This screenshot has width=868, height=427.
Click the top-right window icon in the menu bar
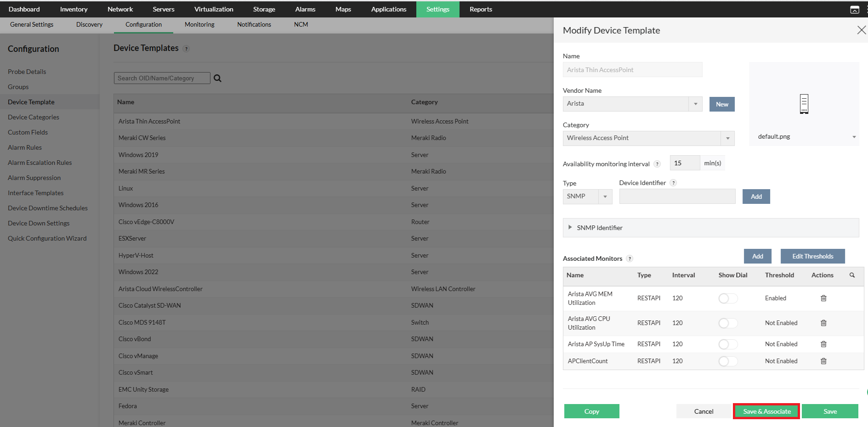click(x=855, y=10)
